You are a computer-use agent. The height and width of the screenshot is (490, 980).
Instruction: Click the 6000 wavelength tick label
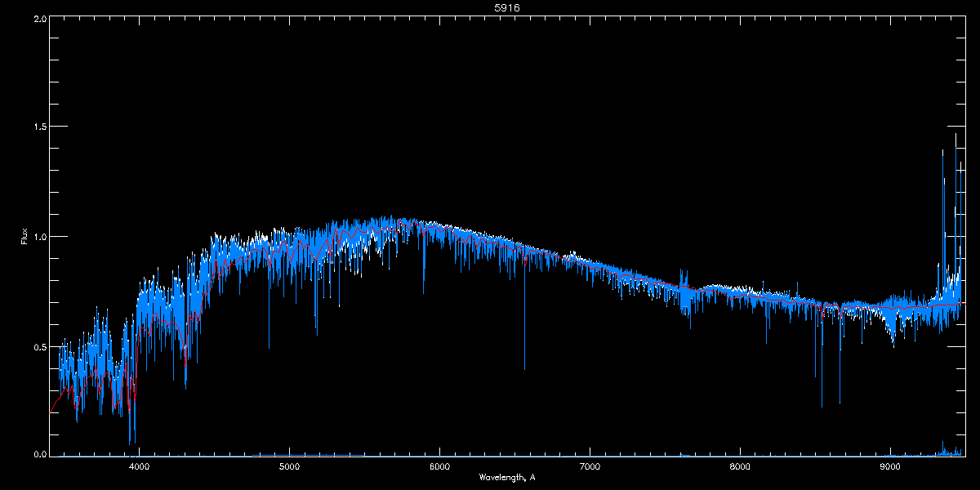pyautogui.click(x=439, y=467)
